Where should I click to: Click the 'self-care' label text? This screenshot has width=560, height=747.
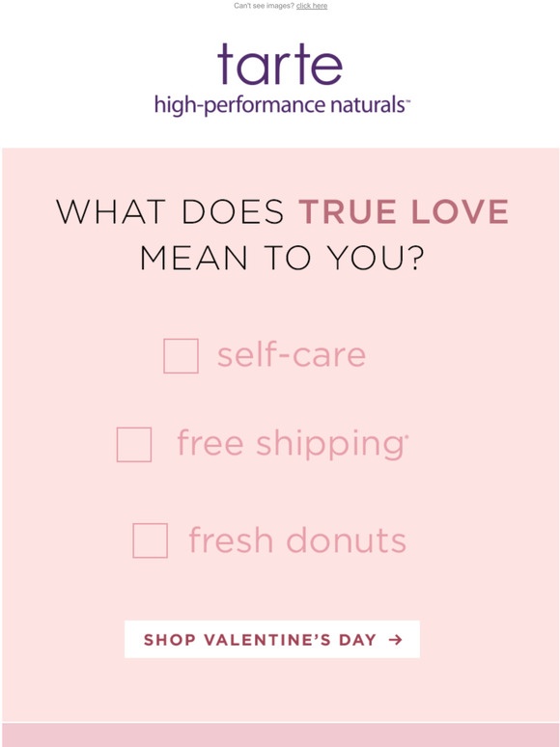pyautogui.click(x=292, y=355)
